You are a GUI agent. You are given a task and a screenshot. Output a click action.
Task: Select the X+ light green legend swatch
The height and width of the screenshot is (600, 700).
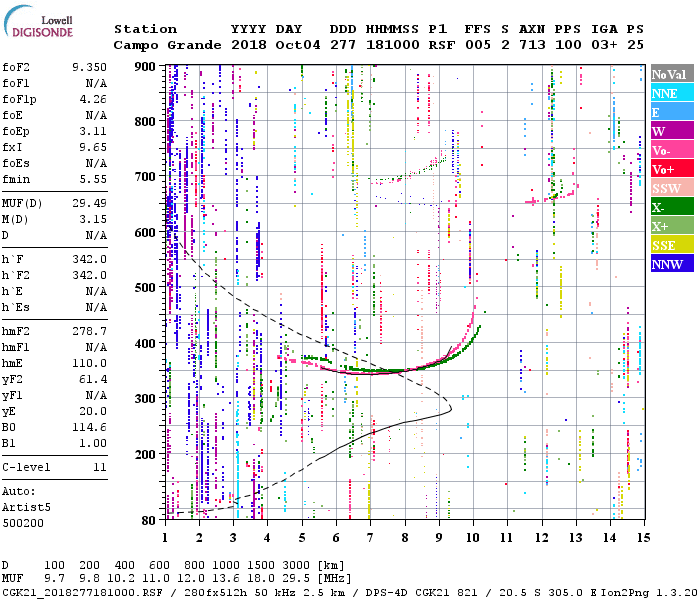coord(672,225)
